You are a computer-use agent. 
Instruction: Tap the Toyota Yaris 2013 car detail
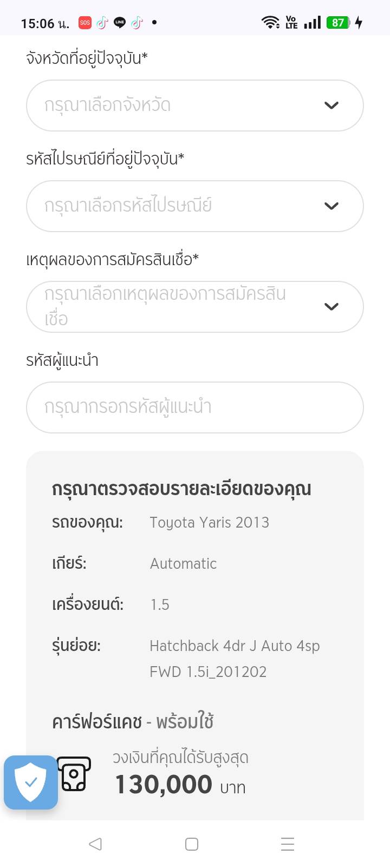[209, 523]
